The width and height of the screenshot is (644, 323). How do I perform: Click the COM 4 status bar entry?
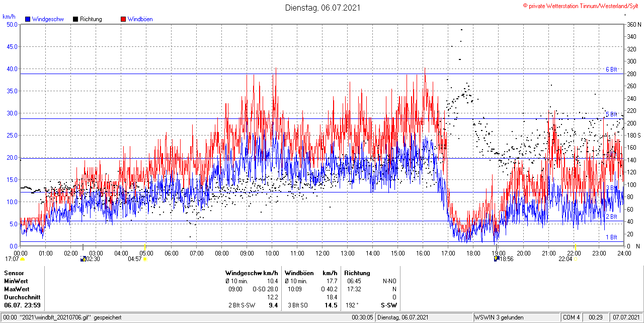pyautogui.click(x=572, y=317)
